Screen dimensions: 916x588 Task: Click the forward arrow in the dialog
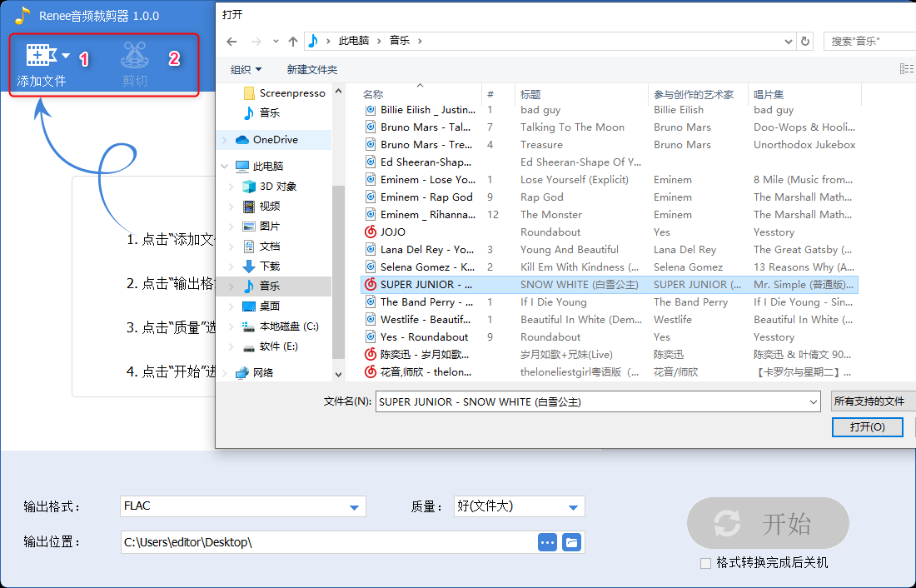(256, 41)
